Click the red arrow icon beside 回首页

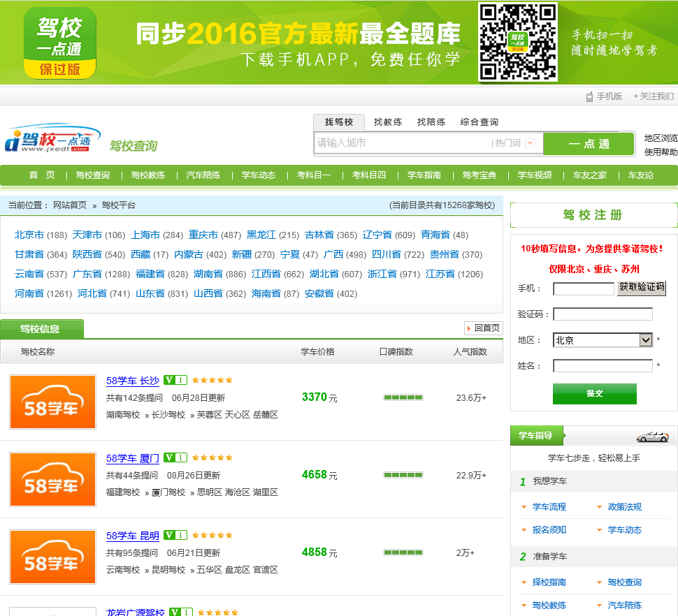click(469, 328)
